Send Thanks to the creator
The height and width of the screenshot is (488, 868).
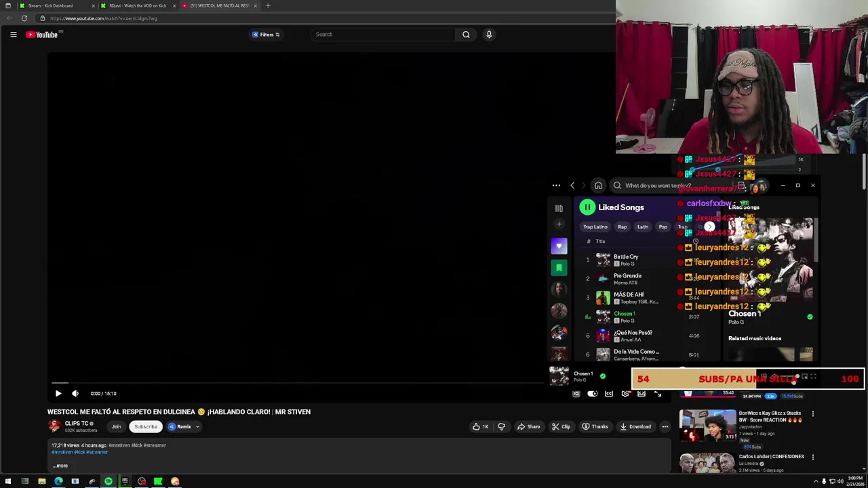(x=595, y=426)
